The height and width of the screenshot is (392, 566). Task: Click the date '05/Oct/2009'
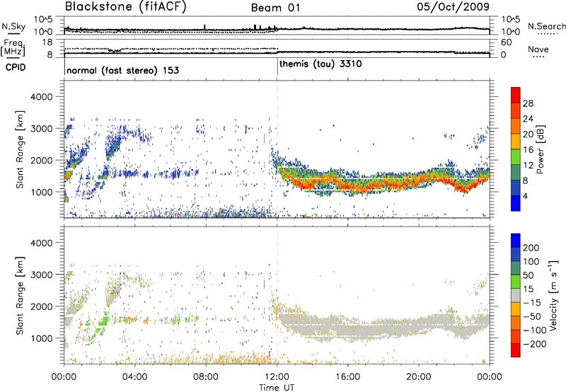click(x=454, y=6)
